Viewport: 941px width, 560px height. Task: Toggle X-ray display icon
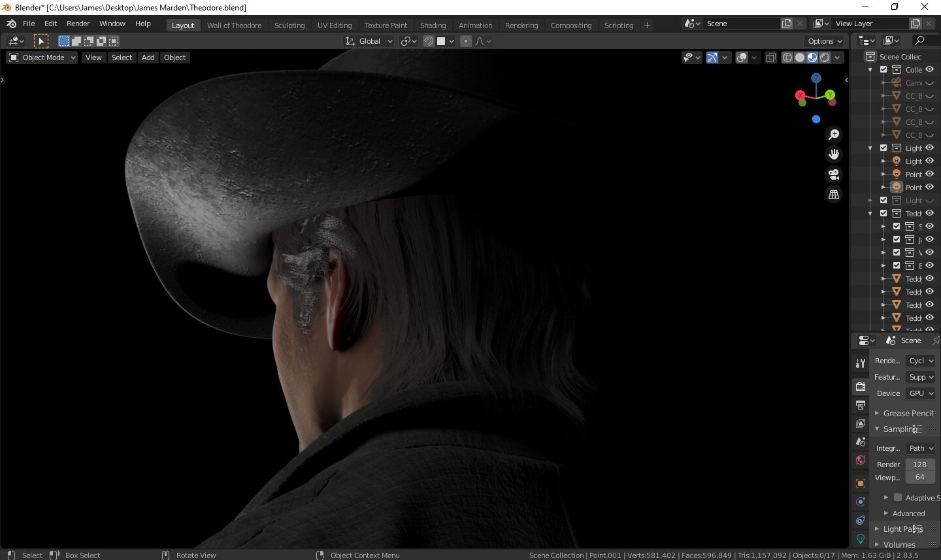click(771, 58)
